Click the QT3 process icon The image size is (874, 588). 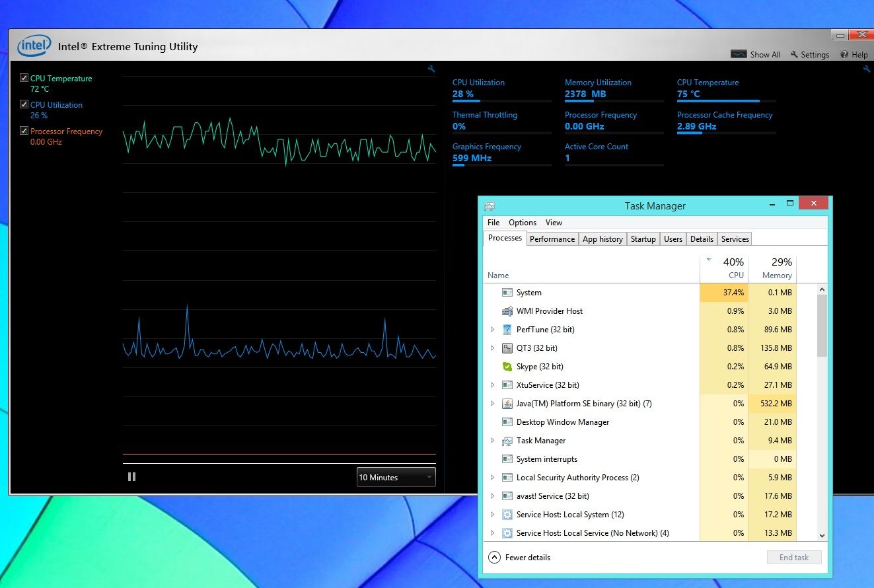[507, 348]
